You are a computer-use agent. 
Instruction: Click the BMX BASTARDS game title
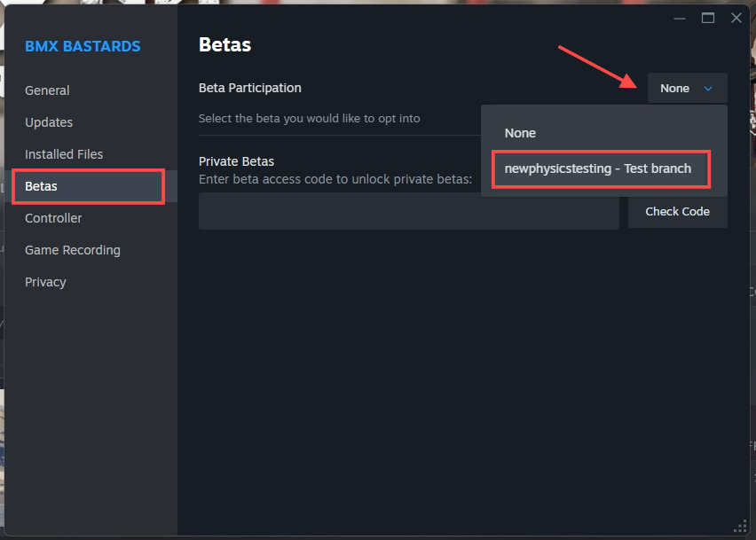[x=83, y=46]
